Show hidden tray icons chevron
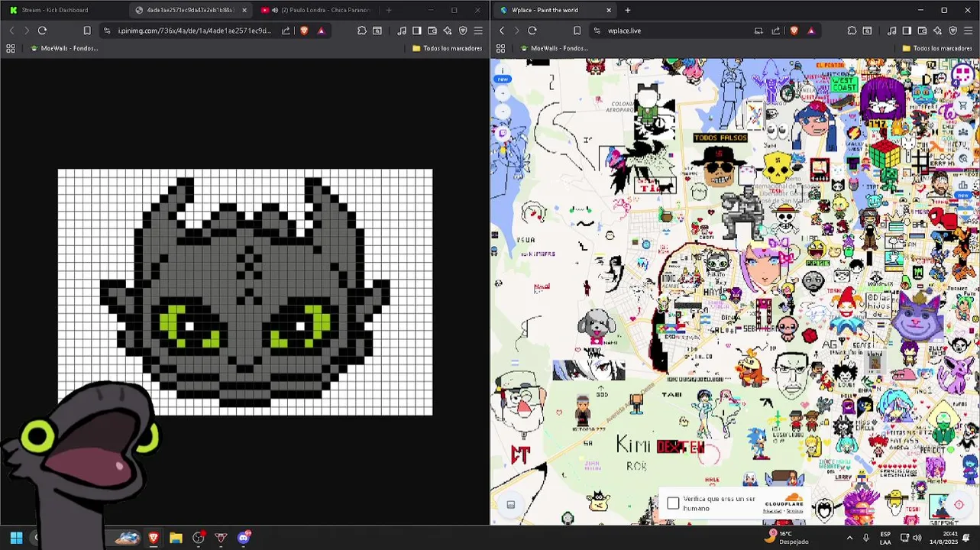The height and width of the screenshot is (550, 980). click(x=848, y=538)
